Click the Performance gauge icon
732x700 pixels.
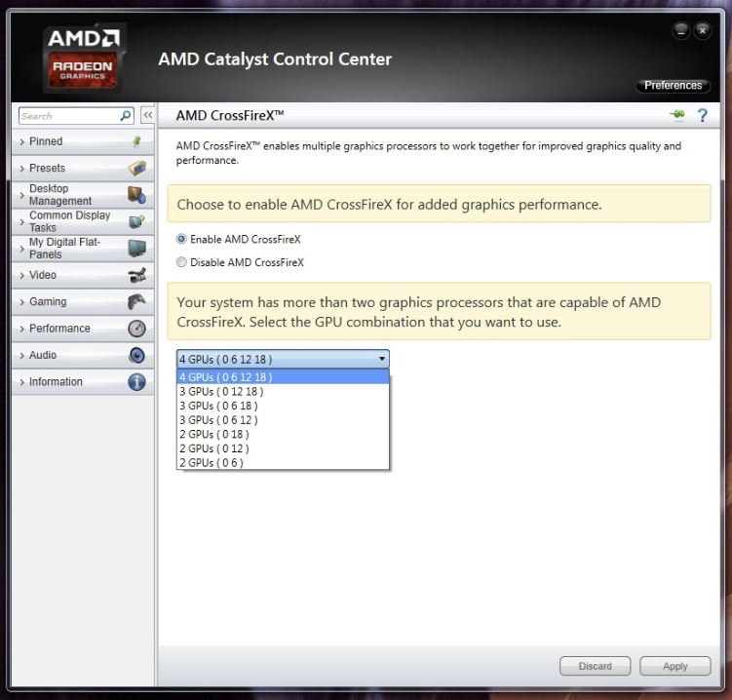(136, 329)
